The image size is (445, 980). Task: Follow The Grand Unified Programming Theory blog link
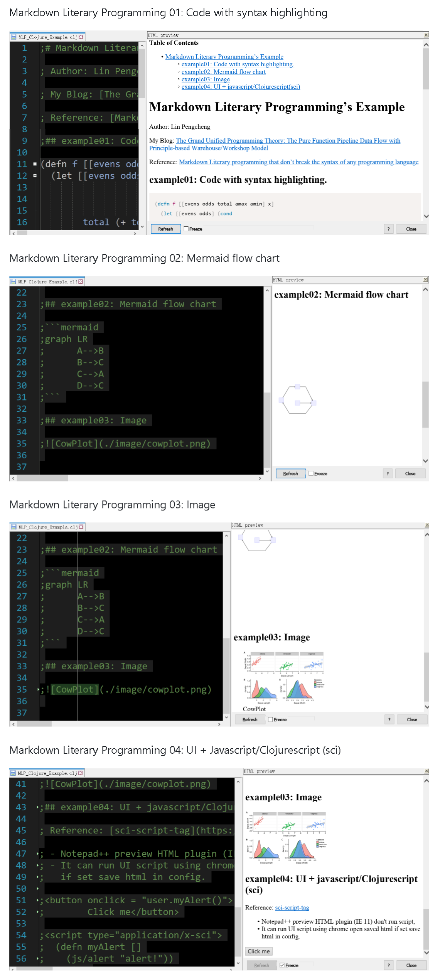point(275,144)
